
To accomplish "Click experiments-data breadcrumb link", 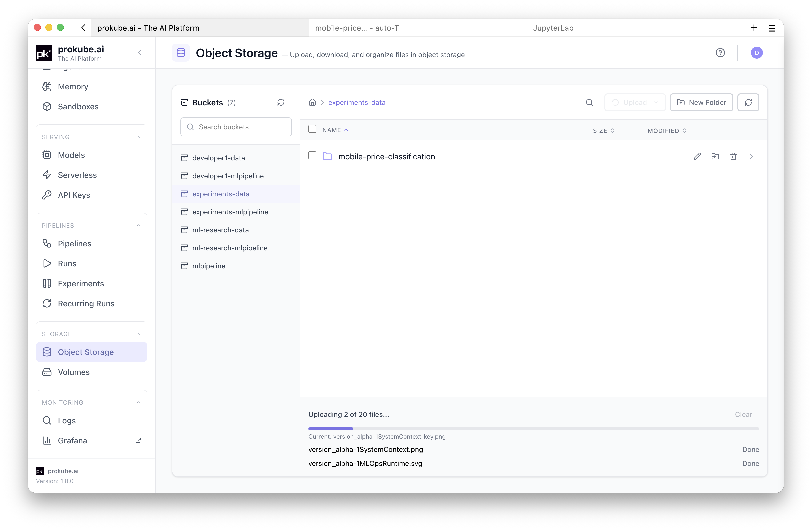I will 357,103.
